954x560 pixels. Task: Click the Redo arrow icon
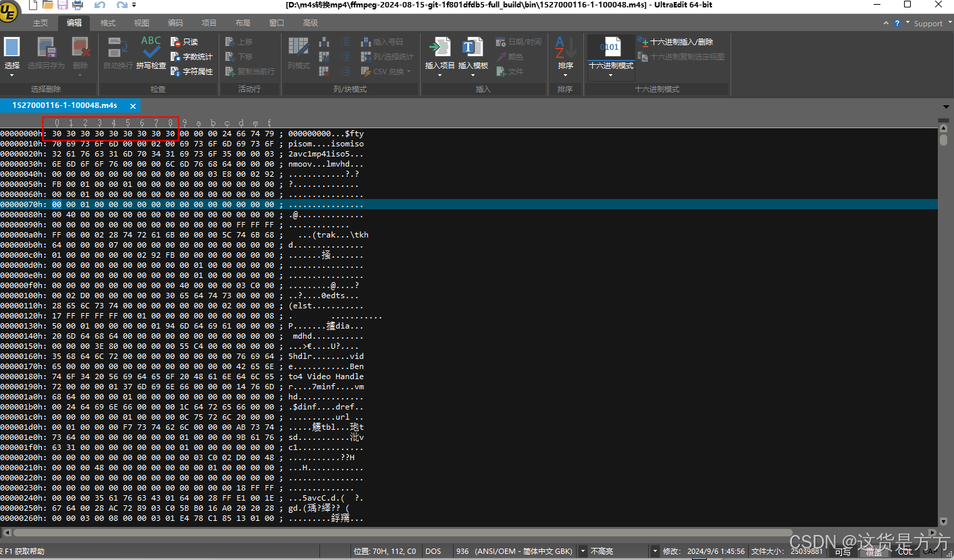122,5
